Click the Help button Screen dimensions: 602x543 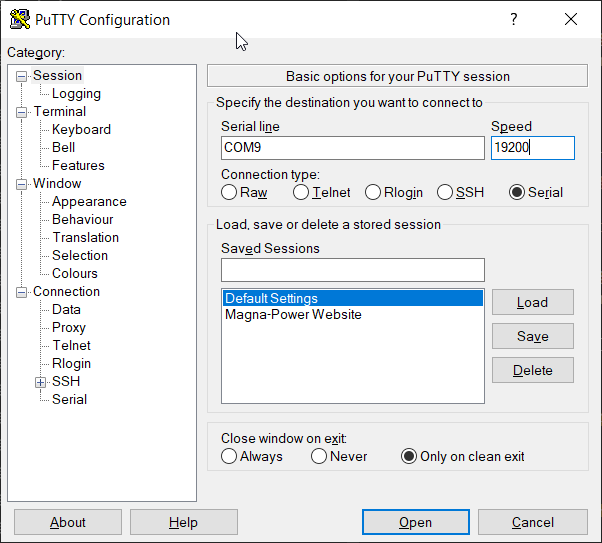click(184, 522)
